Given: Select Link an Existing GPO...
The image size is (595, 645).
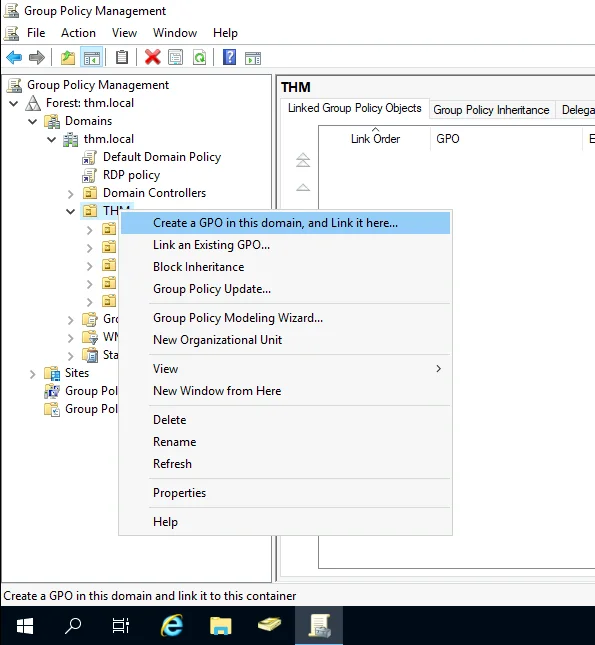Looking at the screenshot, I should tap(286, 245).
